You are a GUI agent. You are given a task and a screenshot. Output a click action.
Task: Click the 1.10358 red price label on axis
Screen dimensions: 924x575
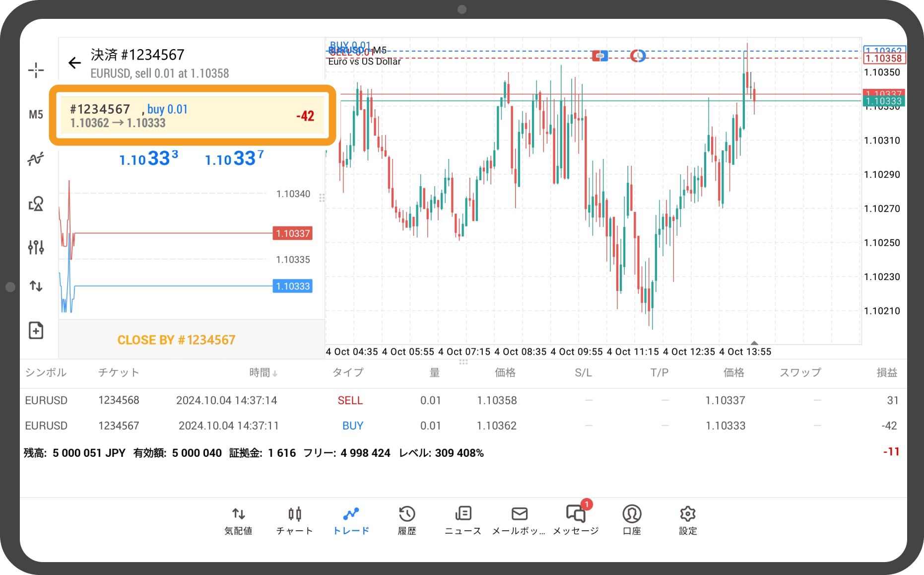point(884,59)
